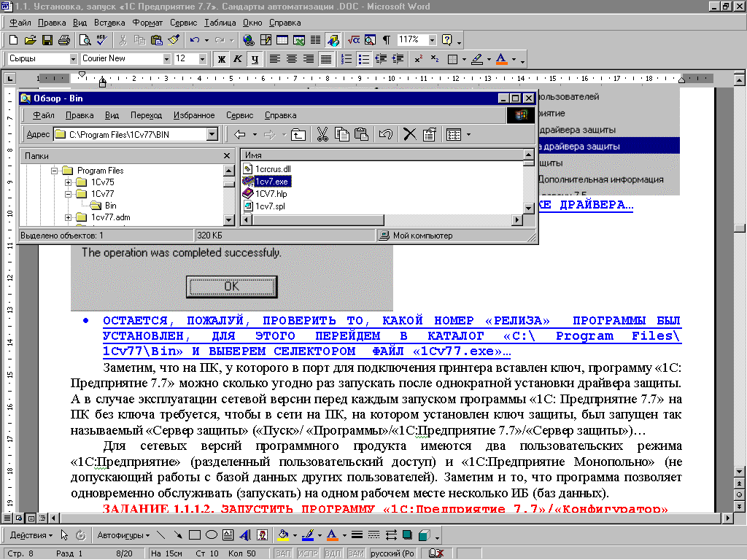Open Автофигуры drawing menu
747x560 pixels.
[x=123, y=535]
